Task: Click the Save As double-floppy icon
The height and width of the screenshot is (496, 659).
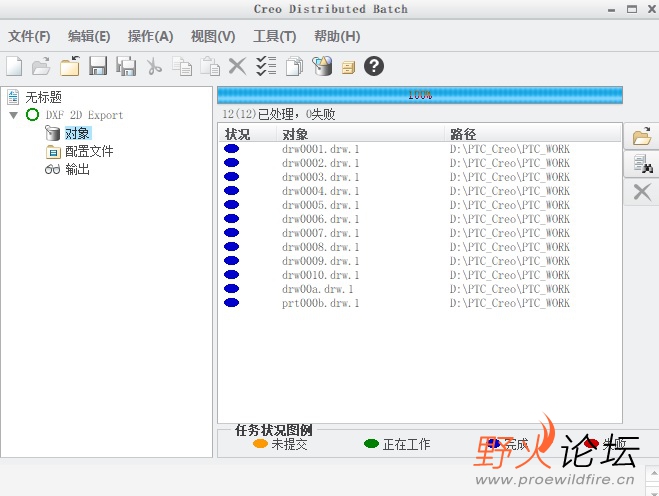Action: point(126,66)
